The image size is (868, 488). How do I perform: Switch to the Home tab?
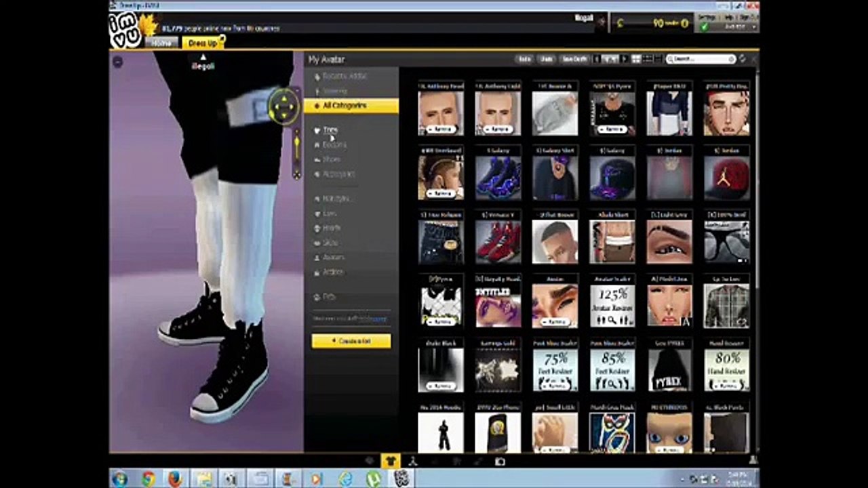point(161,43)
